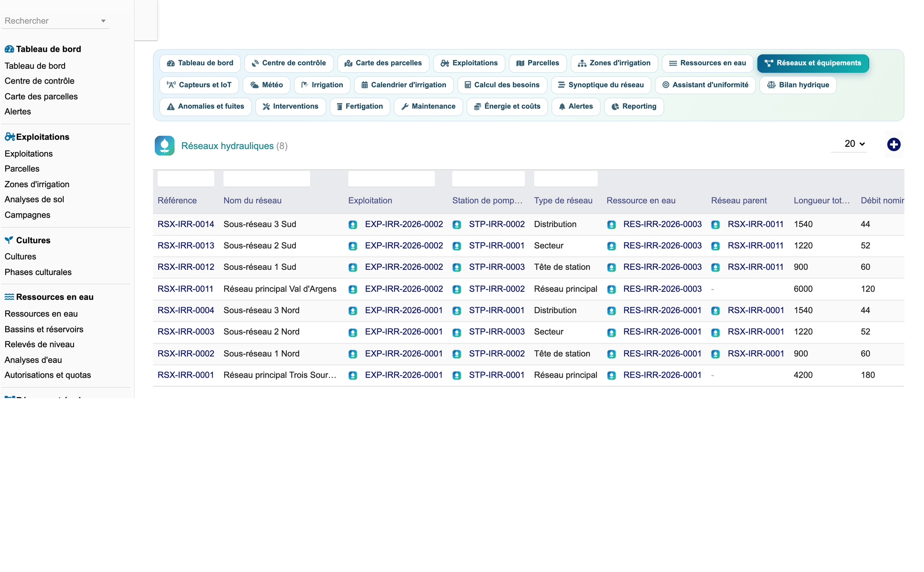924x572 pixels.
Task: Click the Réseaux hydrauliques water drop icon
Action: click(x=164, y=146)
